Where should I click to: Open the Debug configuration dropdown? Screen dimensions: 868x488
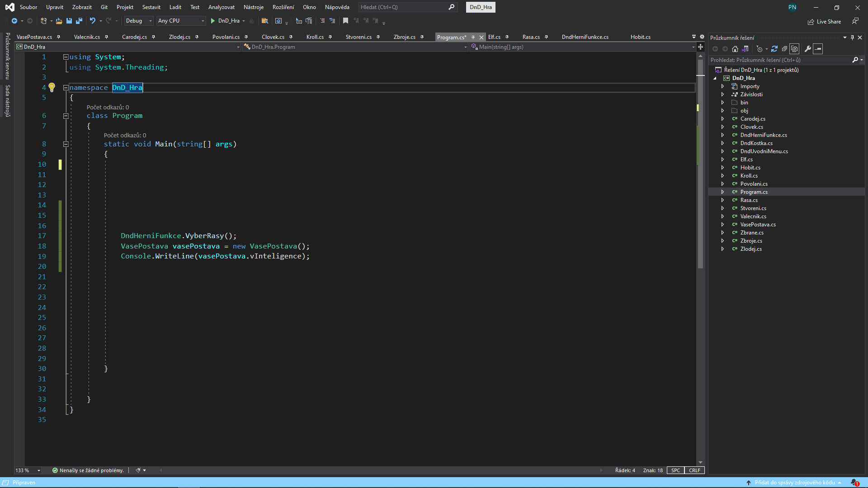click(x=138, y=21)
